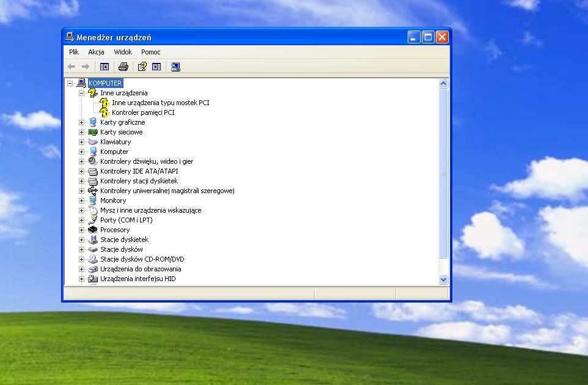This screenshot has width=588, height=385.
Task: Click the Print toolbar icon
Action: click(123, 67)
